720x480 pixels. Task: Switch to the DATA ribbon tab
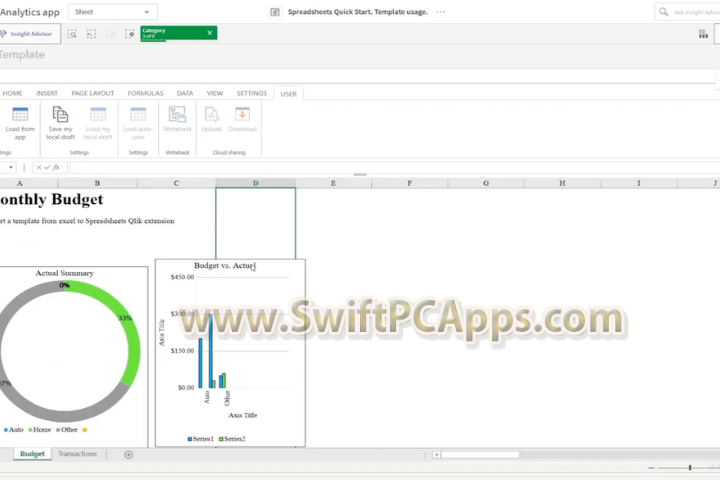pos(185,93)
